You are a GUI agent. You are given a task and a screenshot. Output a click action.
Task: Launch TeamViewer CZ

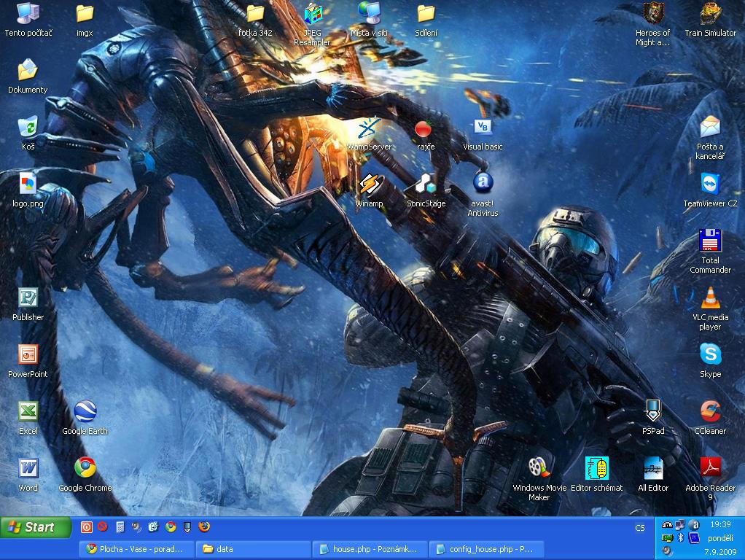pos(710,190)
